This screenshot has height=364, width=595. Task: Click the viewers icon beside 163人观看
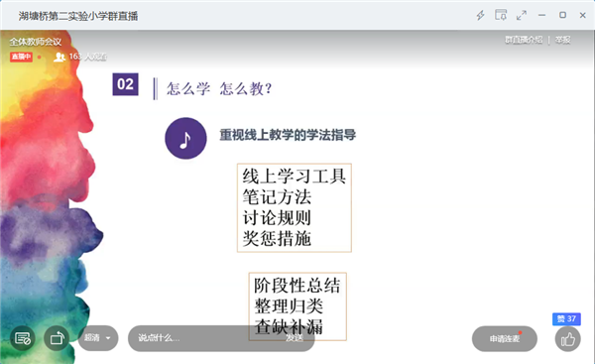point(59,57)
